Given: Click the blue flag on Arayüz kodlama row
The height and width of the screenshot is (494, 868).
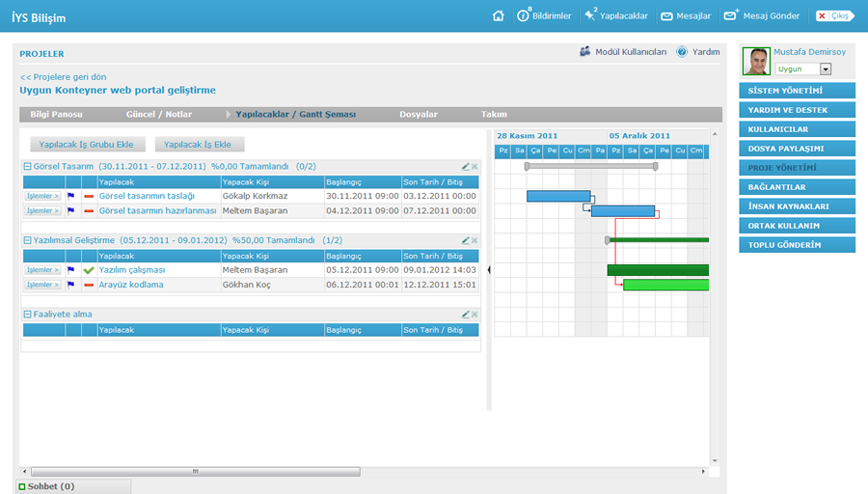Looking at the screenshot, I should [71, 285].
